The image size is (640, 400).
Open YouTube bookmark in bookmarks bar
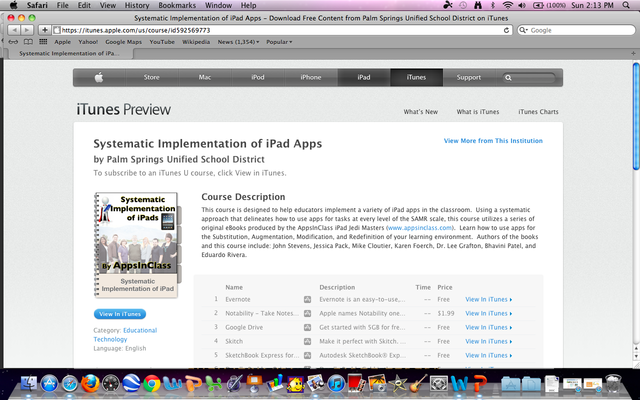tap(162, 42)
